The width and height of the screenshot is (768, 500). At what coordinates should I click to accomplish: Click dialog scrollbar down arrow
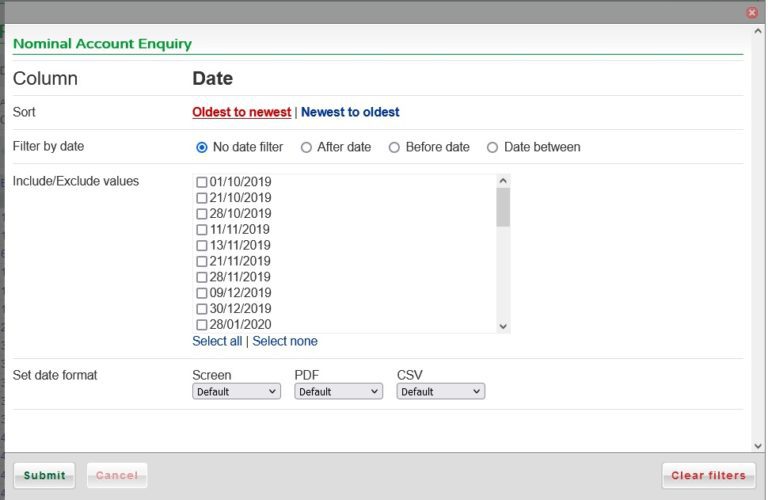pos(758,446)
